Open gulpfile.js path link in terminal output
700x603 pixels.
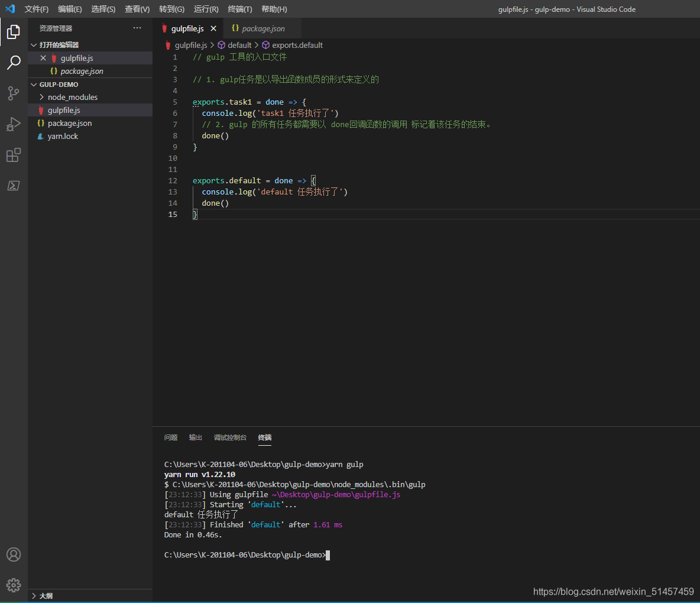(336, 495)
